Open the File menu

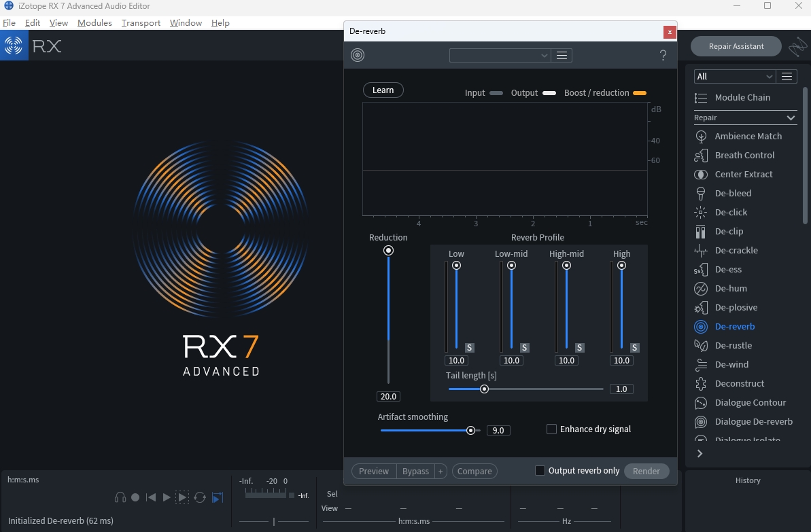pos(9,22)
